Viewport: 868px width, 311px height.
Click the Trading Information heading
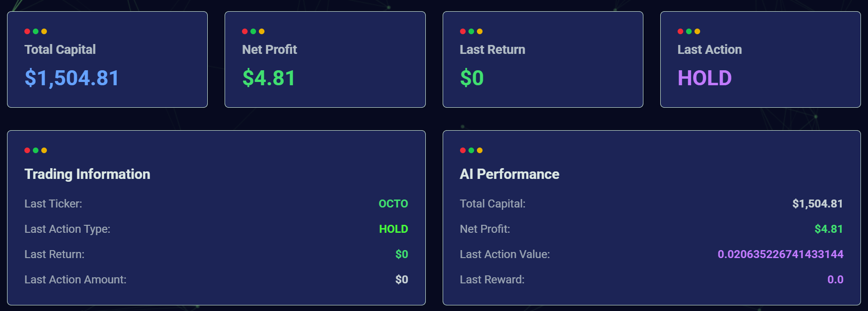coord(87,174)
